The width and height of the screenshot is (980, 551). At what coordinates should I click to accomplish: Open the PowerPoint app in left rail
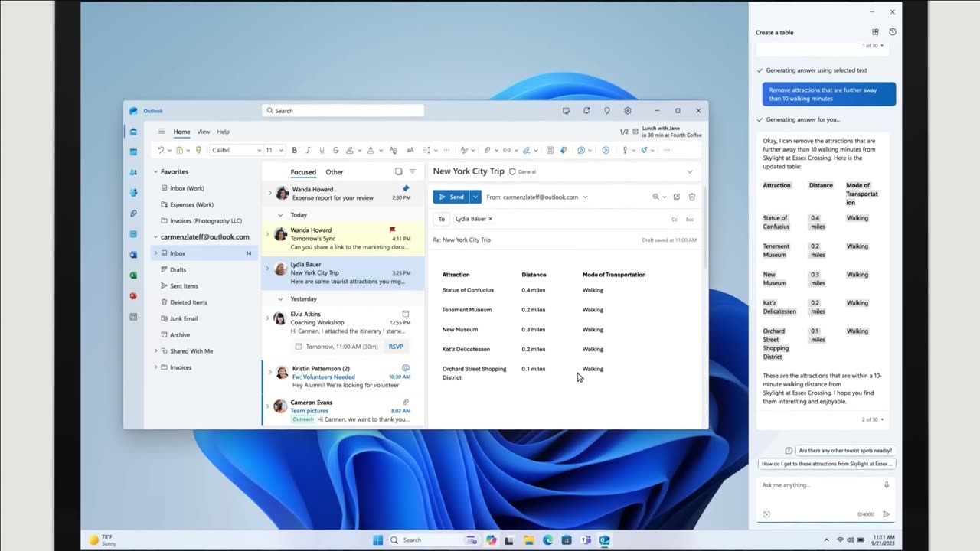pyautogui.click(x=133, y=296)
